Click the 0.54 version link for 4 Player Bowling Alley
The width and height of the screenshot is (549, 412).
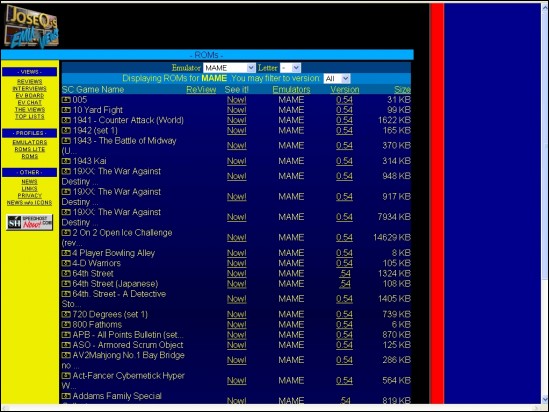pyautogui.click(x=344, y=253)
